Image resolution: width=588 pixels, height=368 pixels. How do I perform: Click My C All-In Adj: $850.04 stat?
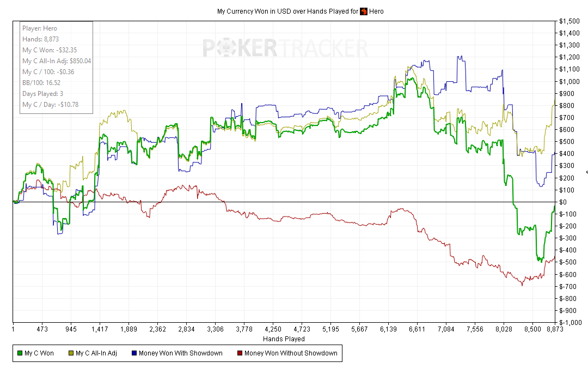pos(57,61)
